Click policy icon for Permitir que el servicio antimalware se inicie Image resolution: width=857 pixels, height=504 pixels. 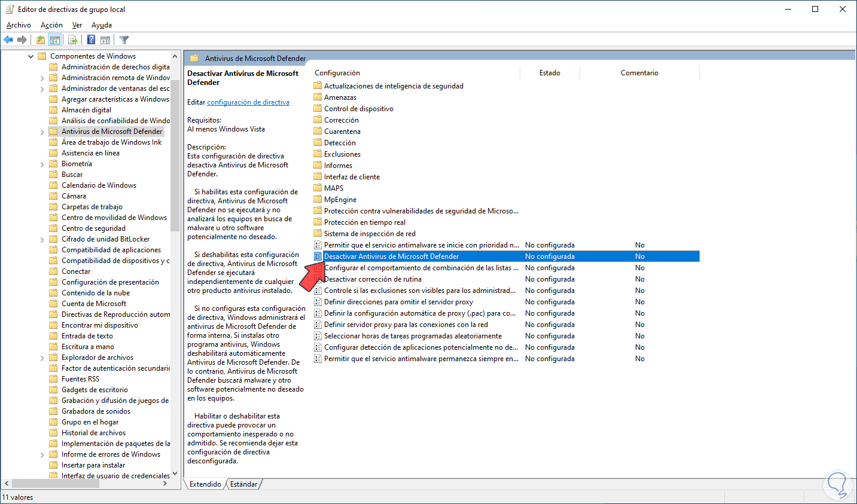click(318, 245)
